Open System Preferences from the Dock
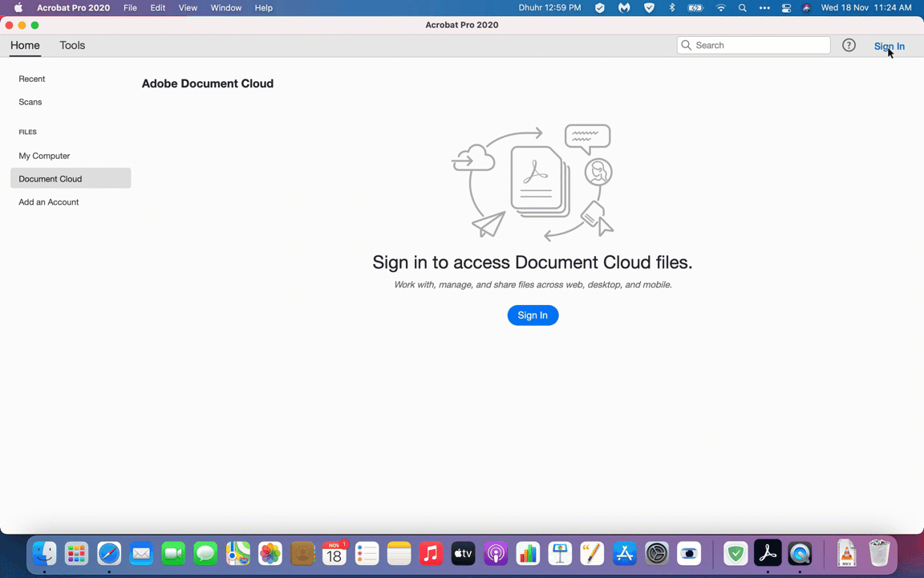924x578 pixels. (x=656, y=554)
